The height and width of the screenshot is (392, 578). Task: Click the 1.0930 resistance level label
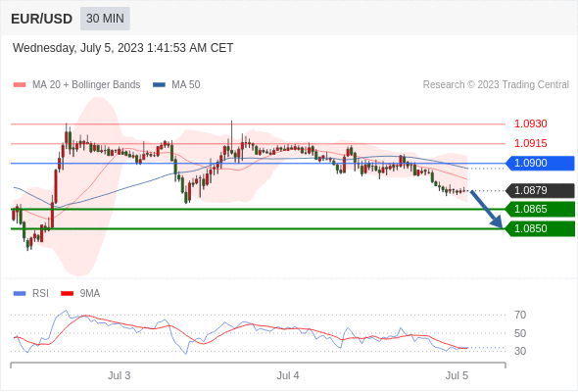point(530,123)
